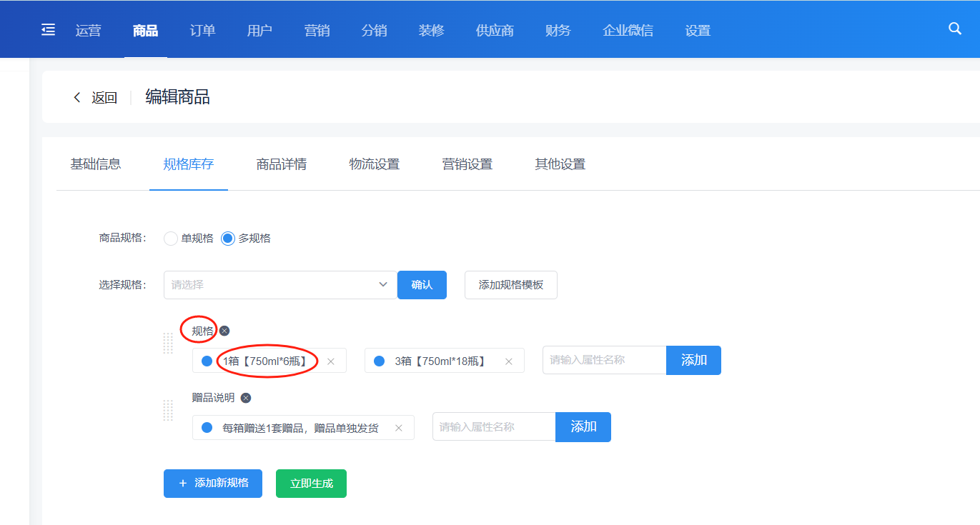The image size is (980, 525).
Task: Delete the 每箱赠送1套赠品 attribute tag
Action: pyautogui.click(x=399, y=428)
